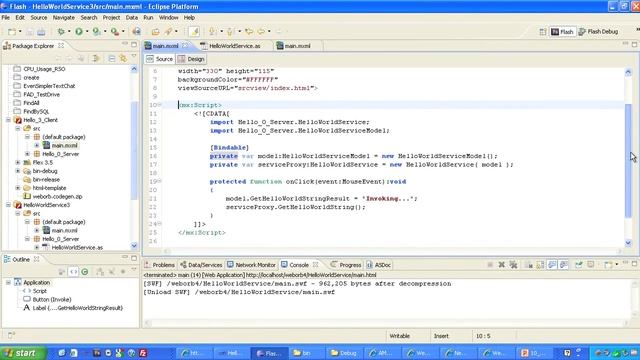The height and width of the screenshot is (360, 640).
Task: Open the Source menu
Action: point(39,18)
